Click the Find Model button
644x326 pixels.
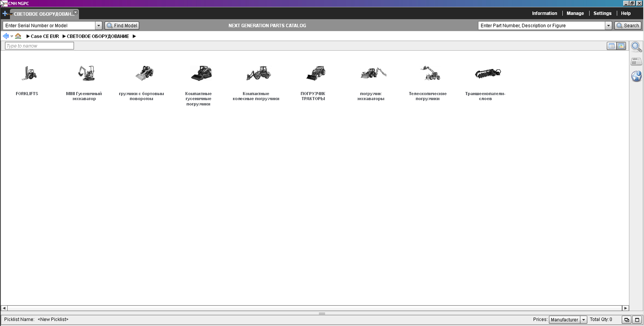[x=122, y=25]
